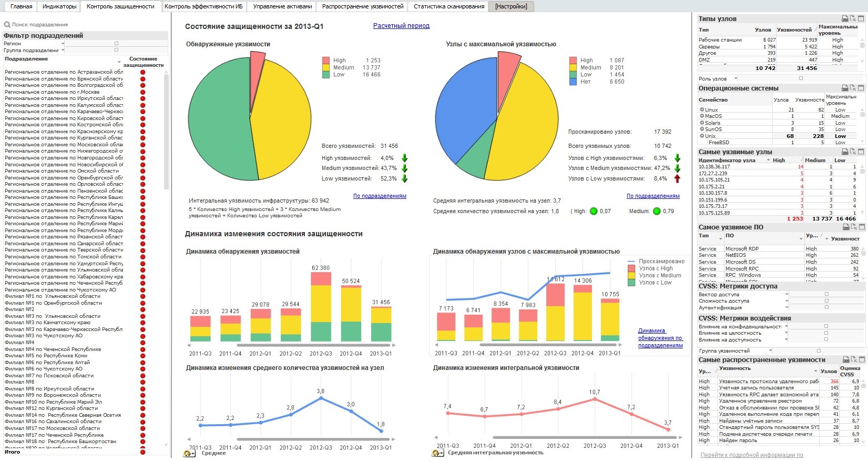Print the Типы узлов table
The image size is (868, 461).
point(845,18)
